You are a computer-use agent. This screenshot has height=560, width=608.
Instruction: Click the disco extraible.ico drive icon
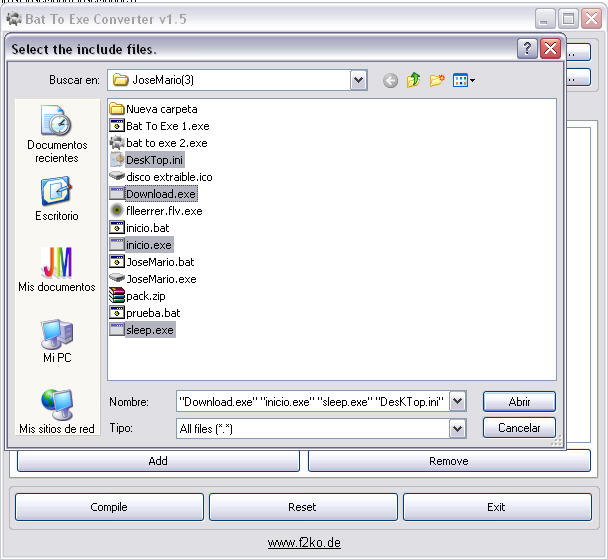pyautogui.click(x=117, y=176)
